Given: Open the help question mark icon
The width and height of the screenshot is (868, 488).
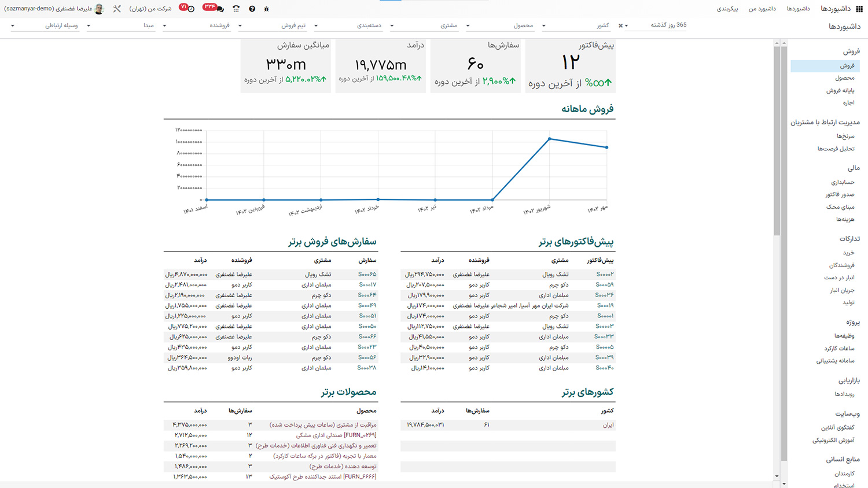Looking at the screenshot, I should 252,9.
